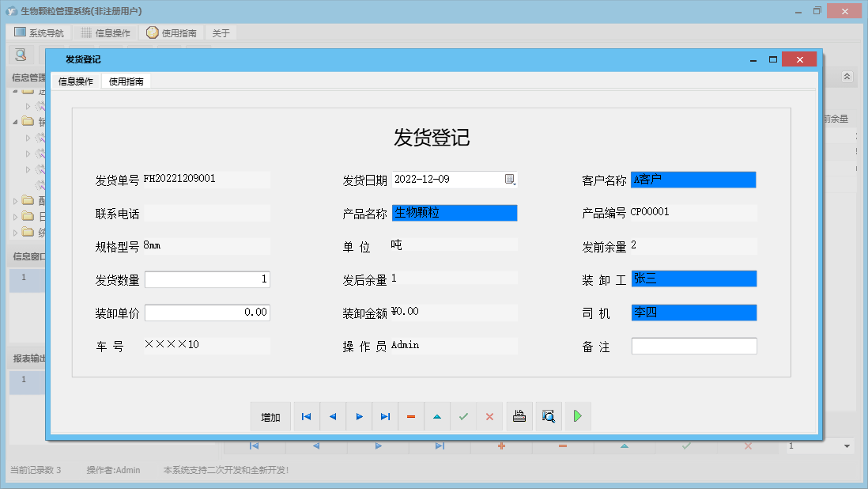Open the 关于 dialog from the toolbar
This screenshot has height=489, width=868.
217,32
